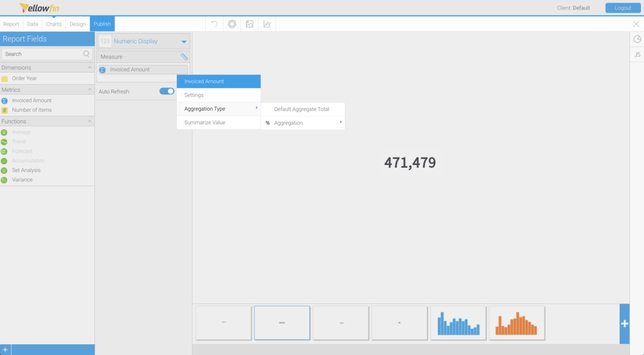Click the Invoiced Amount metric icon
The image size is (644, 355).
click(5, 100)
